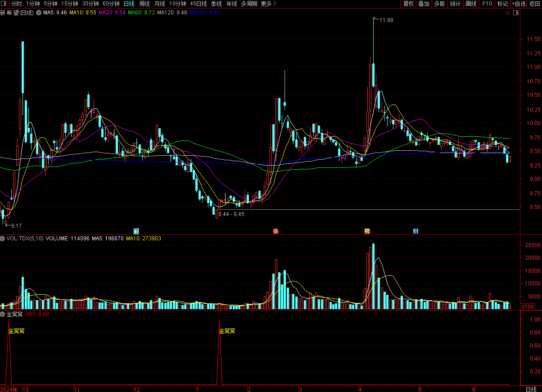Viewport: 542px width, 392px height.
Task: Switch to the 年线 yearly tab
Action: coord(232,4)
